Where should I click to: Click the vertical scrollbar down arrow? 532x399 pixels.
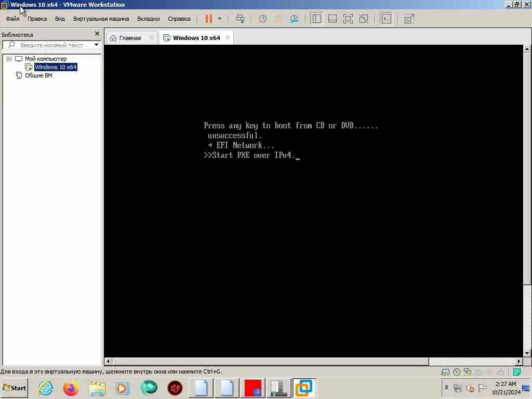(527, 353)
